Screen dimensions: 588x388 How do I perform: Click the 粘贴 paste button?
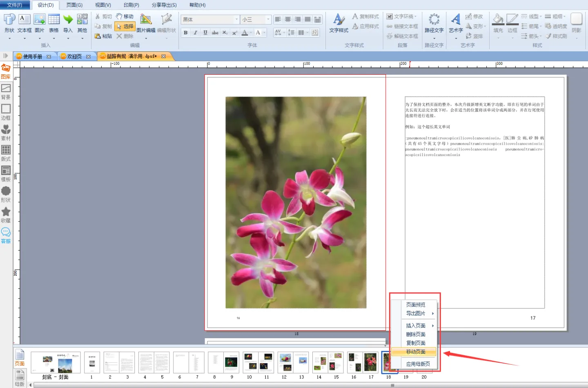coord(103,36)
